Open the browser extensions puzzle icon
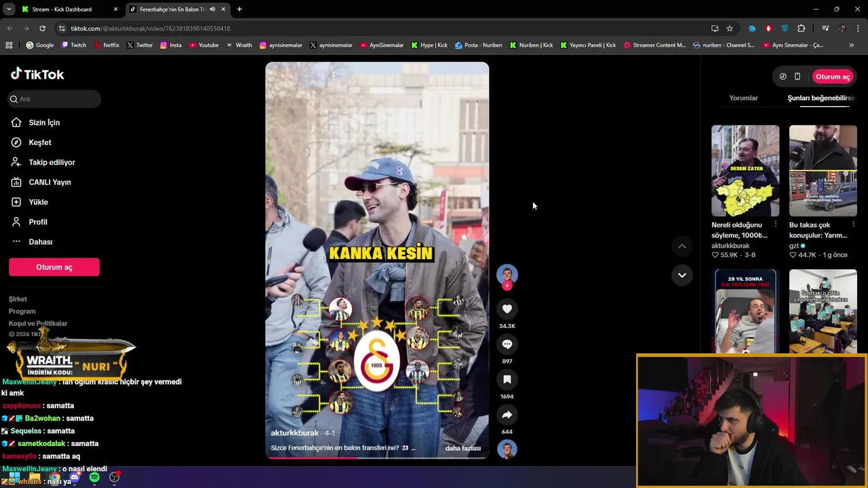This screenshot has height=488, width=868. [801, 28]
